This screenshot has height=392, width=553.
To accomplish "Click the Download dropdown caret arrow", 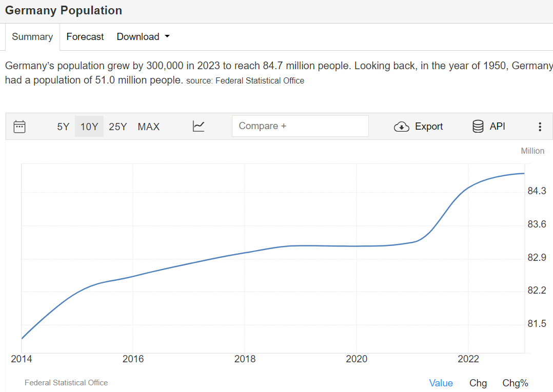I will 167,37.
